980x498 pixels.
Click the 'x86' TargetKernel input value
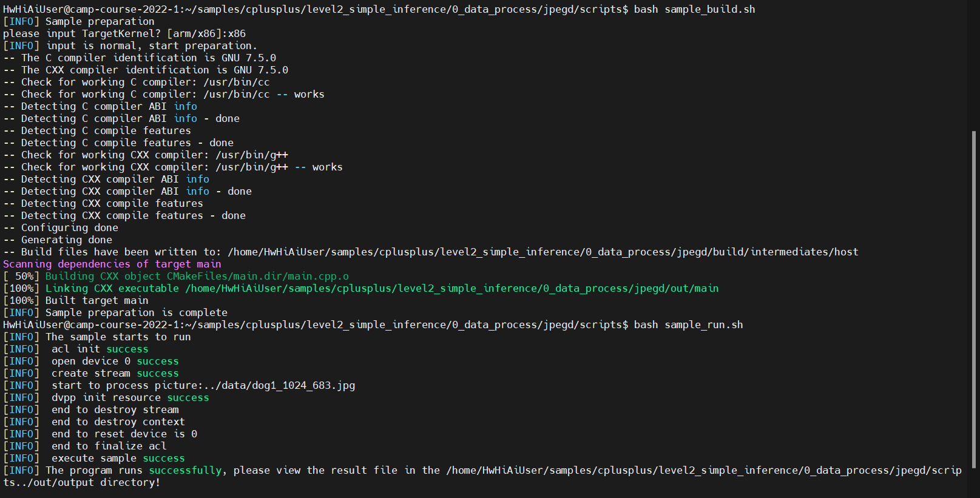click(x=237, y=34)
